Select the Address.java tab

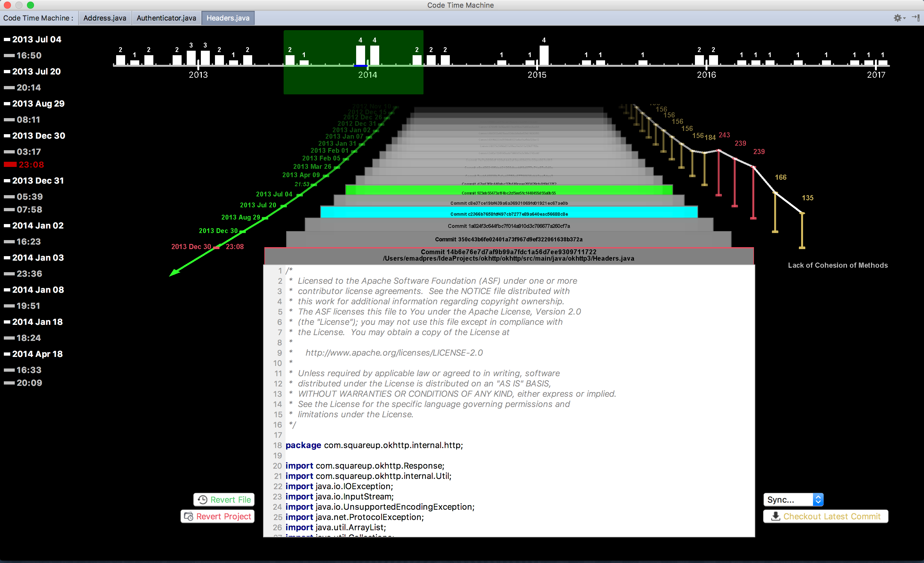[103, 18]
